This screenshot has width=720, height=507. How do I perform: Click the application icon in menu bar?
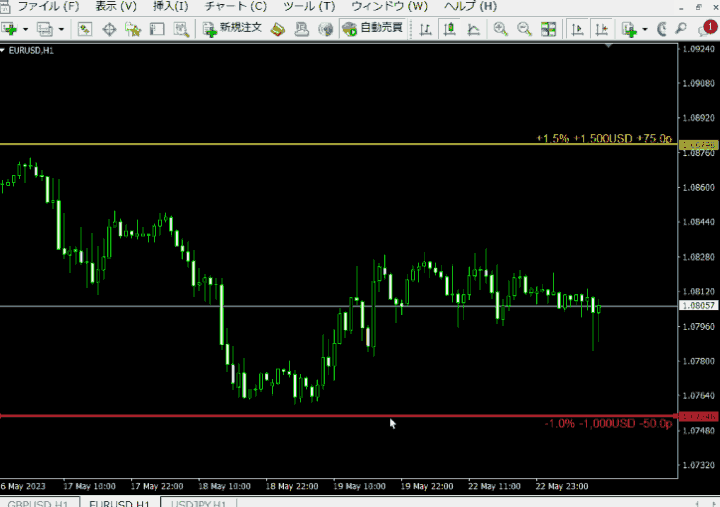(x=5, y=6)
